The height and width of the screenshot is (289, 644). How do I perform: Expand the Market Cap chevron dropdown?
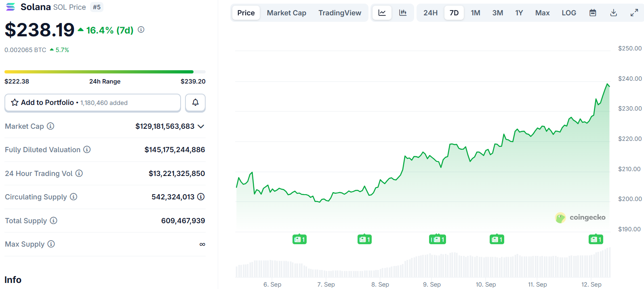point(201,126)
